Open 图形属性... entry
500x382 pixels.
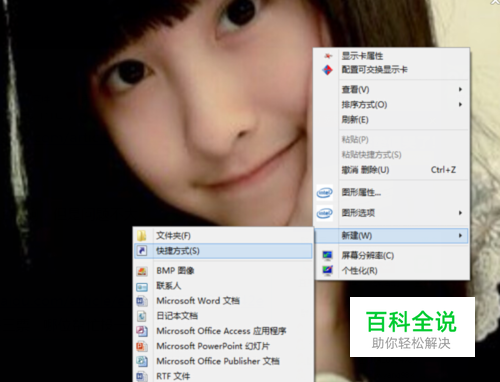(391, 193)
